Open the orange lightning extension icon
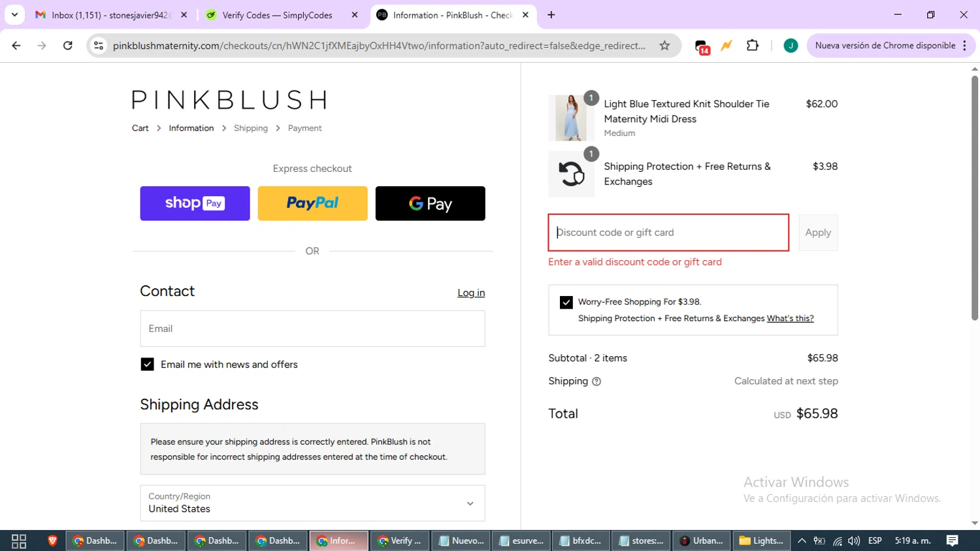This screenshot has height=551, width=980. tap(727, 46)
